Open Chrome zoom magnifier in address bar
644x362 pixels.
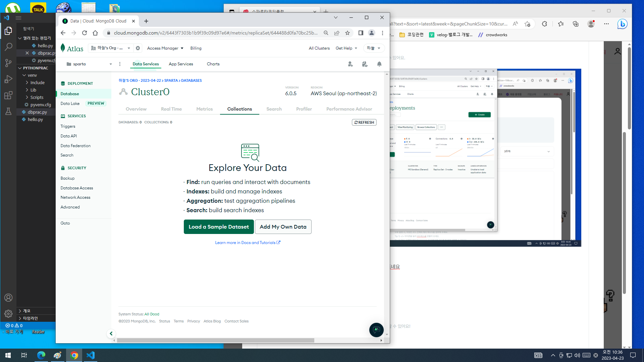[326, 33]
